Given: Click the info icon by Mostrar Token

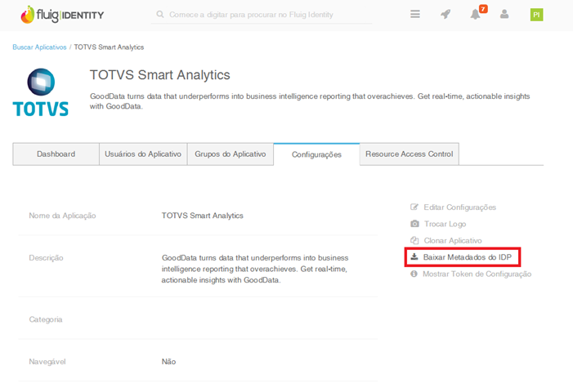Looking at the screenshot, I should pos(414,274).
